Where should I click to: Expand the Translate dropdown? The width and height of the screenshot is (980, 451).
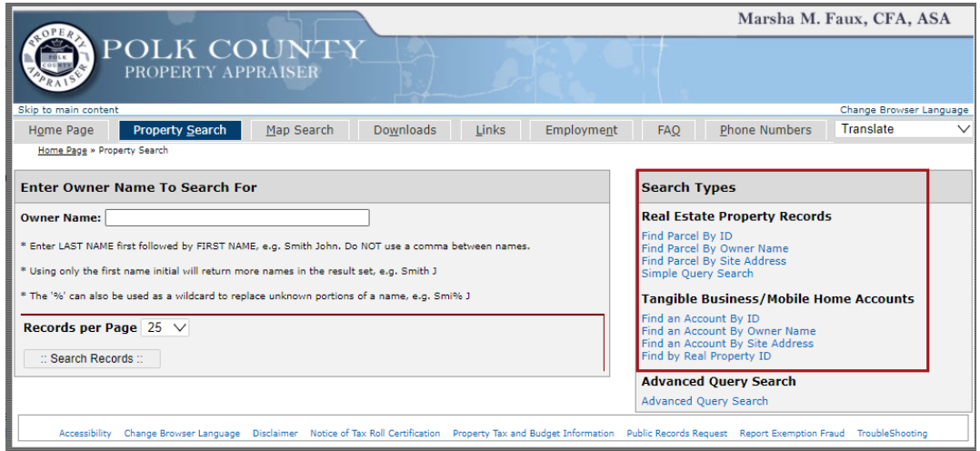point(903,129)
